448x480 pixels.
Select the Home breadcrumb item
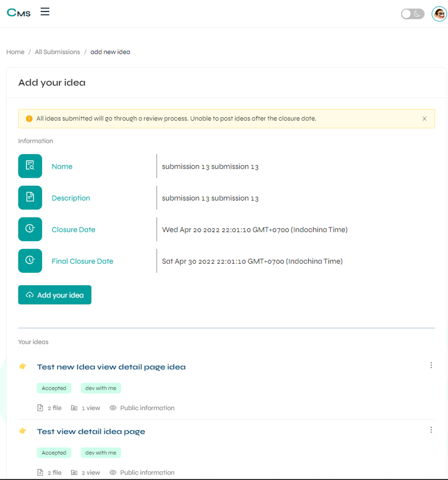[x=15, y=52]
